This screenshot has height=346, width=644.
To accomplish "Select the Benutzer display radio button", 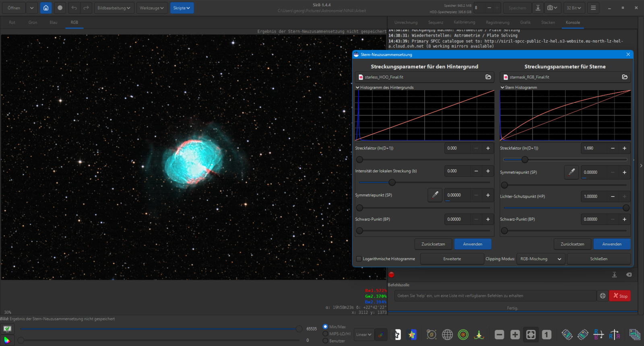I will tap(325, 341).
